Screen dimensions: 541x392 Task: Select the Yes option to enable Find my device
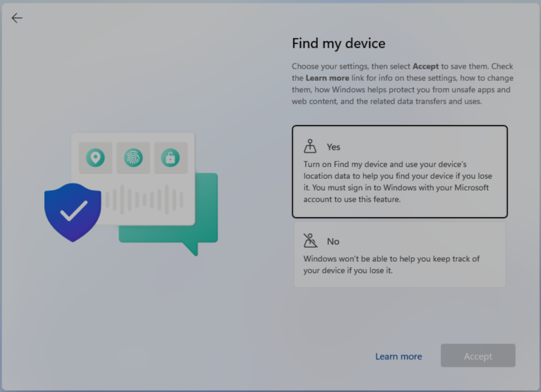(400, 172)
